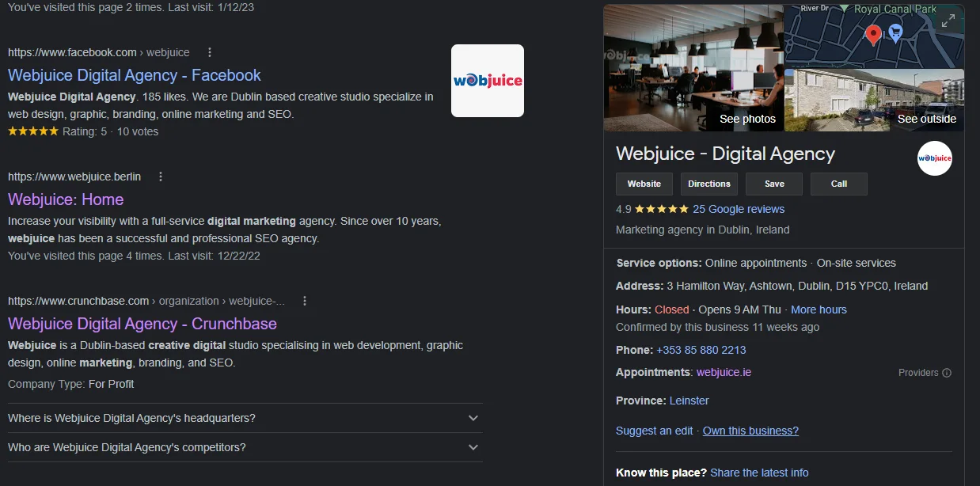Open the three-dot menu for the Crunchbase result

coord(305,301)
